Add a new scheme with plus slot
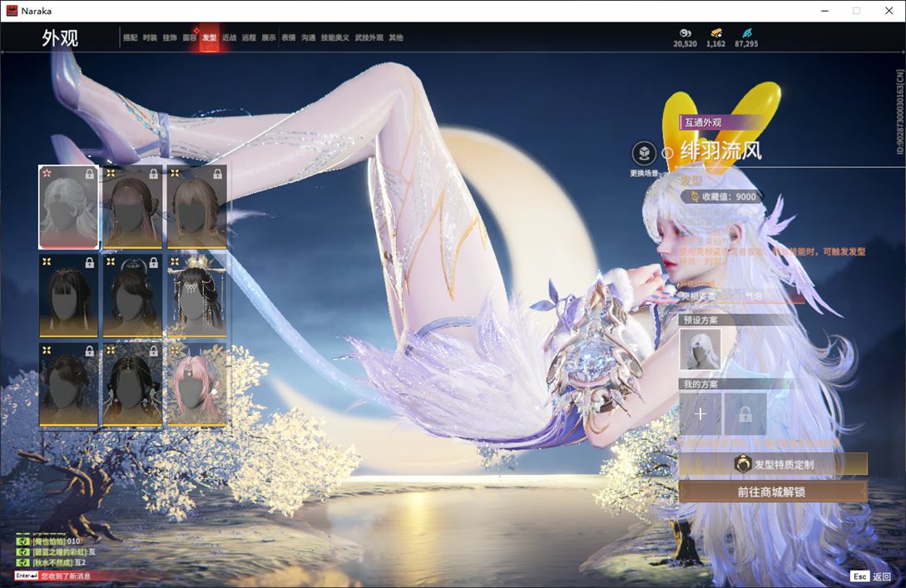Screen dimensions: 906x588 click(x=701, y=414)
